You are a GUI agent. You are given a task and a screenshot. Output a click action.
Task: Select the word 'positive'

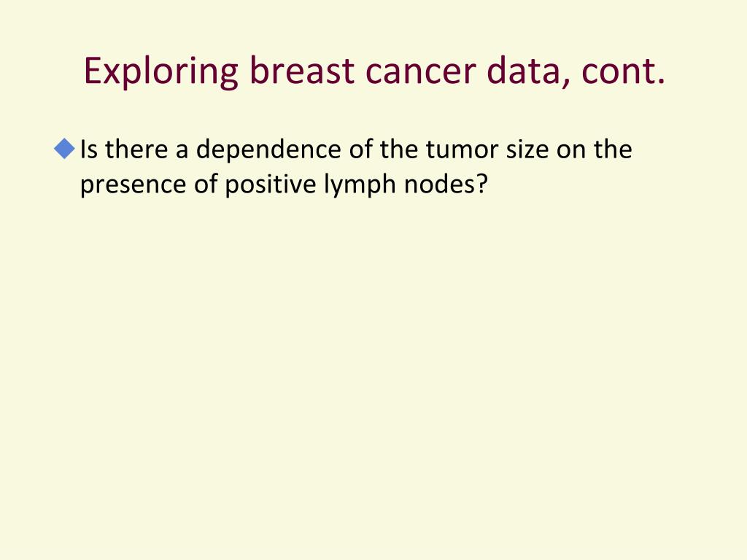click(270, 184)
